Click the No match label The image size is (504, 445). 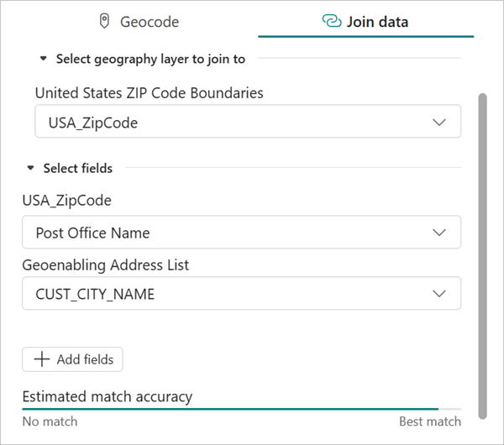click(50, 421)
